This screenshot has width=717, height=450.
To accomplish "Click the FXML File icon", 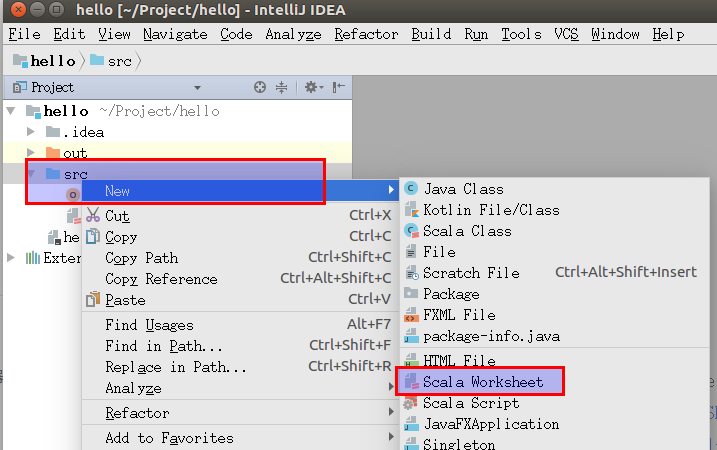I will point(412,315).
